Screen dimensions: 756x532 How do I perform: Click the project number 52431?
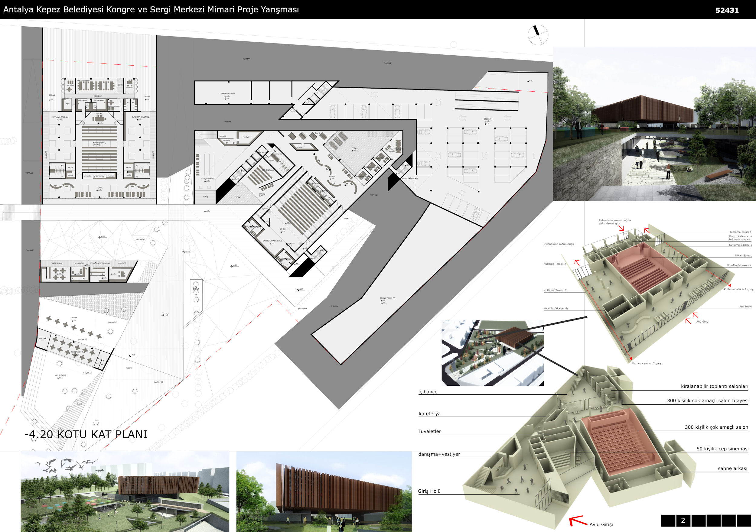click(x=727, y=10)
